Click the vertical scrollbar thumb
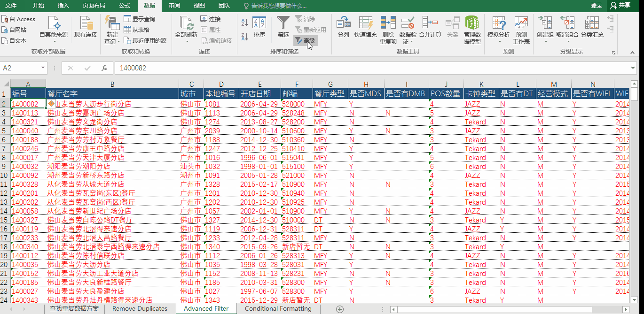The height and width of the screenshot is (314, 644). click(634, 93)
